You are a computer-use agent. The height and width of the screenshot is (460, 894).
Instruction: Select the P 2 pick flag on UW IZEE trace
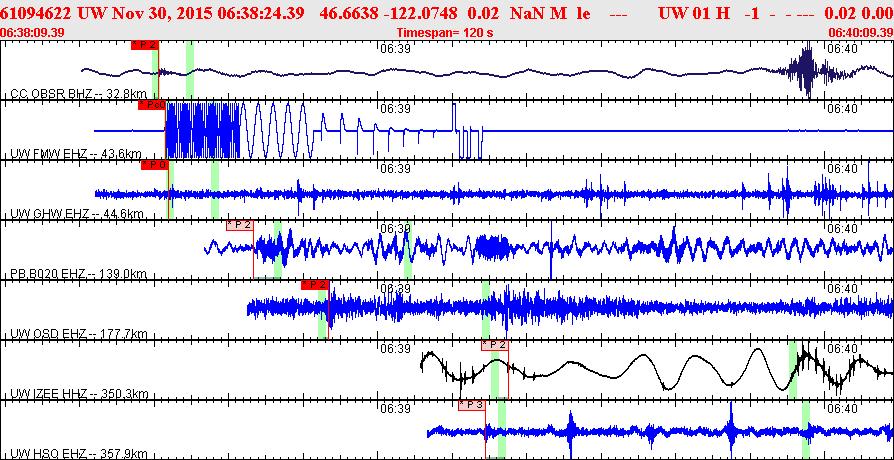[494, 345]
